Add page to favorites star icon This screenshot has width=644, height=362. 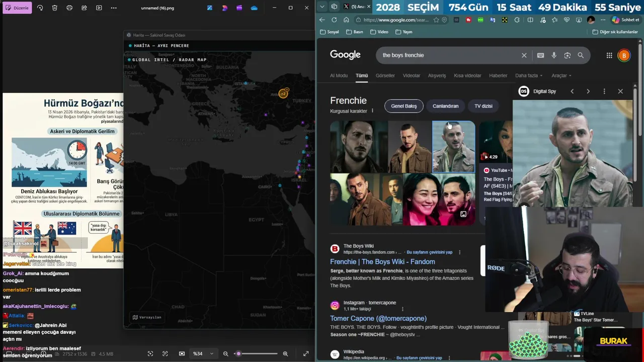click(x=436, y=20)
